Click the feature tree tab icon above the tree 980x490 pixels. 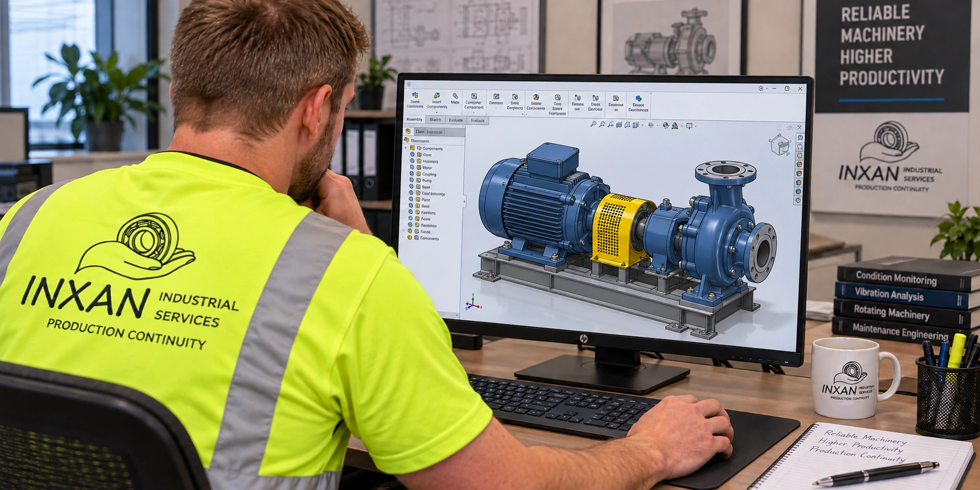point(408,131)
